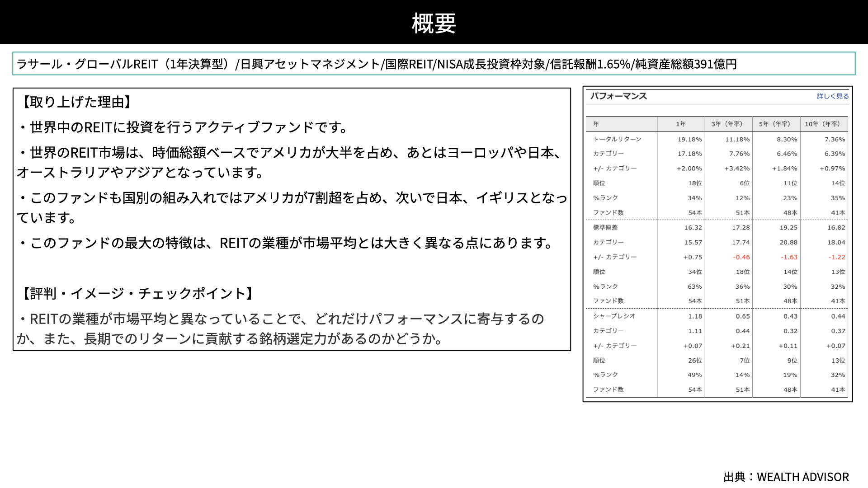The width and height of the screenshot is (868, 488).
Task: Click the 7.36% total return value
Action: [x=835, y=139]
